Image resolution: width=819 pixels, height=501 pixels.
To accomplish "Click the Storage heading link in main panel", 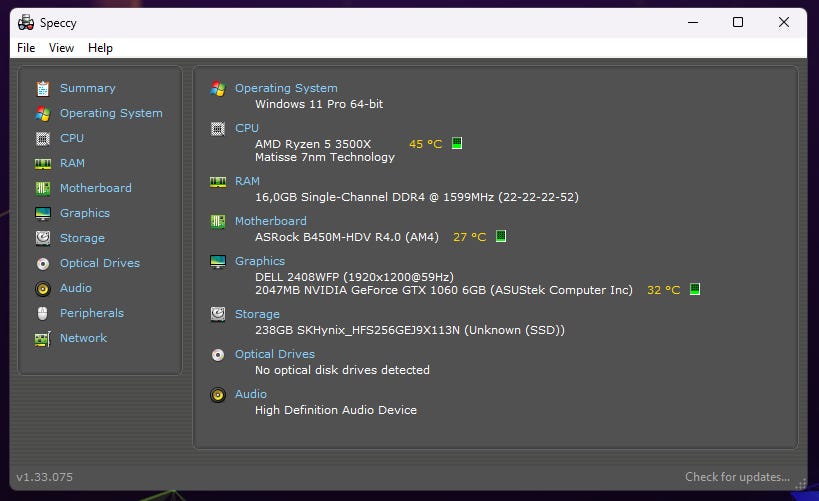I will tap(257, 314).
